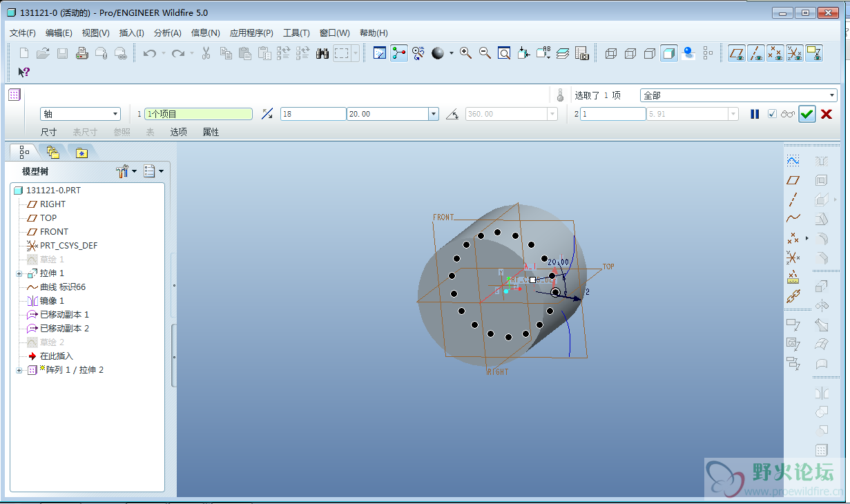
Task: Flip the first direction angle icon
Action: pos(267,114)
